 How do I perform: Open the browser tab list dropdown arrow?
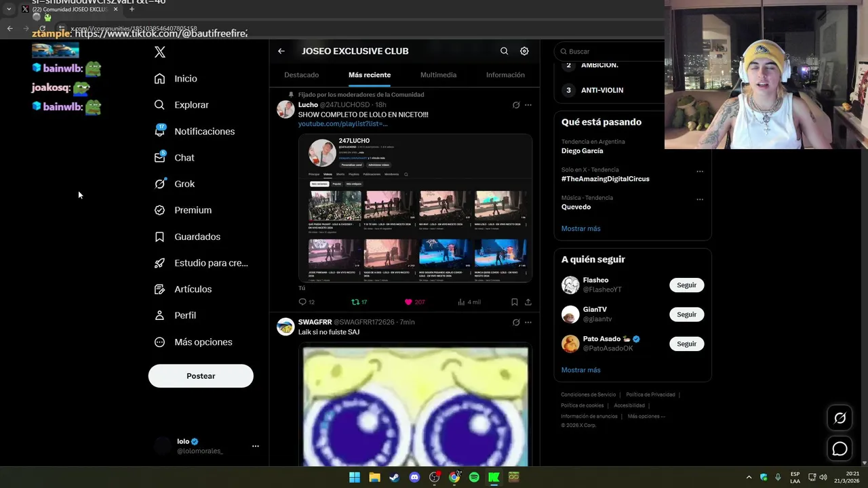[x=9, y=9]
